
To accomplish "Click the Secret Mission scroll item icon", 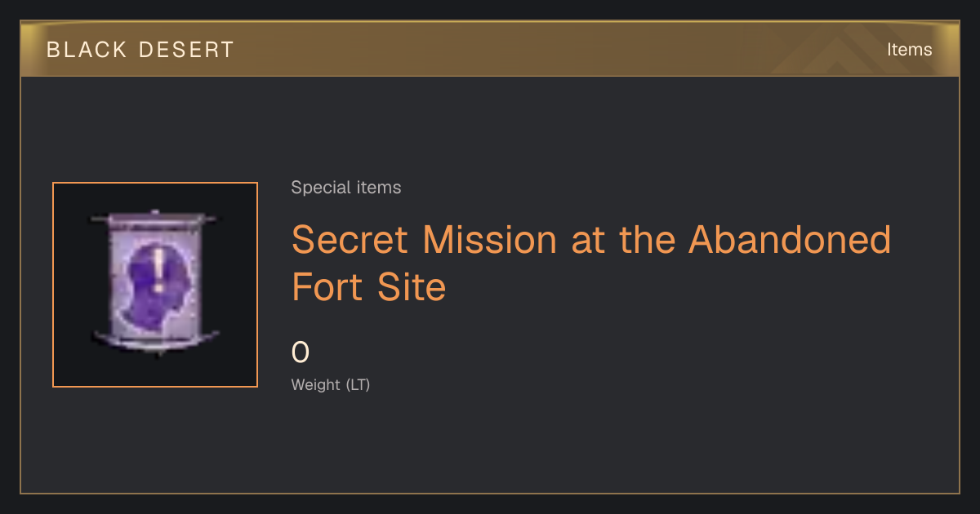I will [155, 285].
